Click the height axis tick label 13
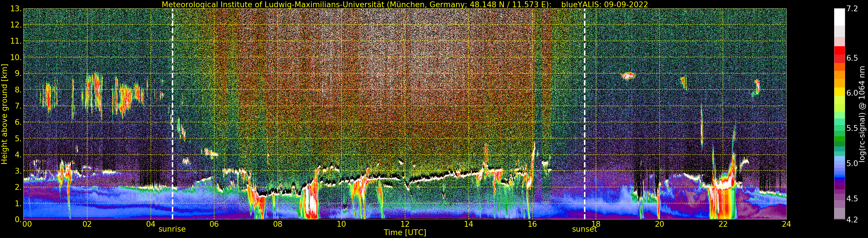This screenshot has height=238, width=868. [16, 9]
